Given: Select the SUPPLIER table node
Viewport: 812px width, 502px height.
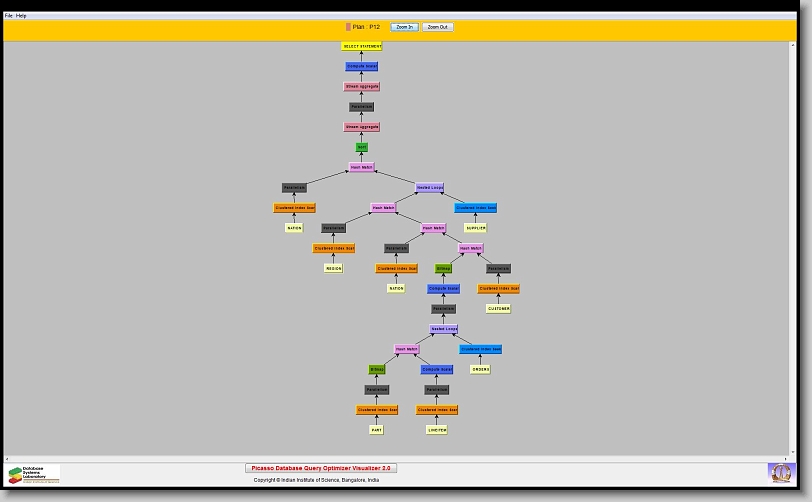Looking at the screenshot, I should (x=476, y=228).
